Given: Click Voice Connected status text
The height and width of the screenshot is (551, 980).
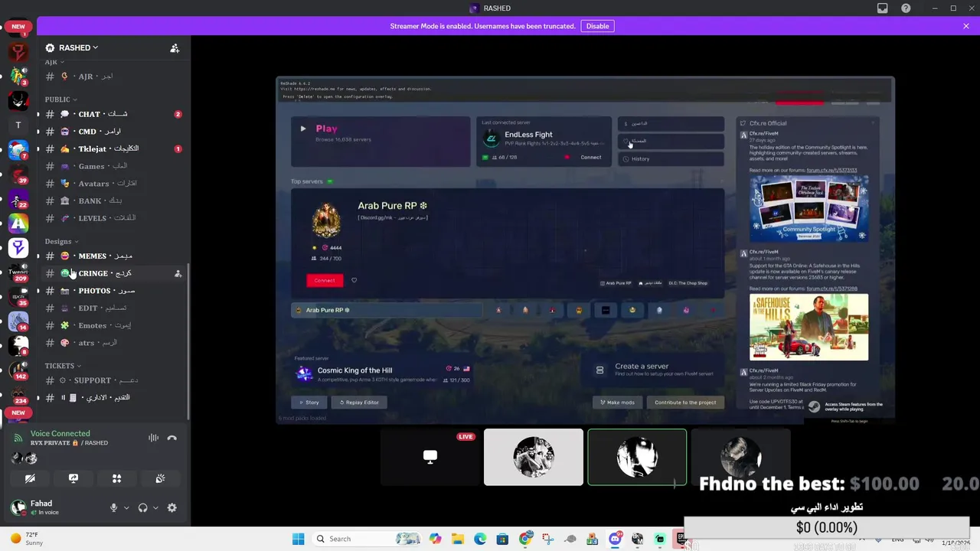Looking at the screenshot, I should tap(60, 433).
